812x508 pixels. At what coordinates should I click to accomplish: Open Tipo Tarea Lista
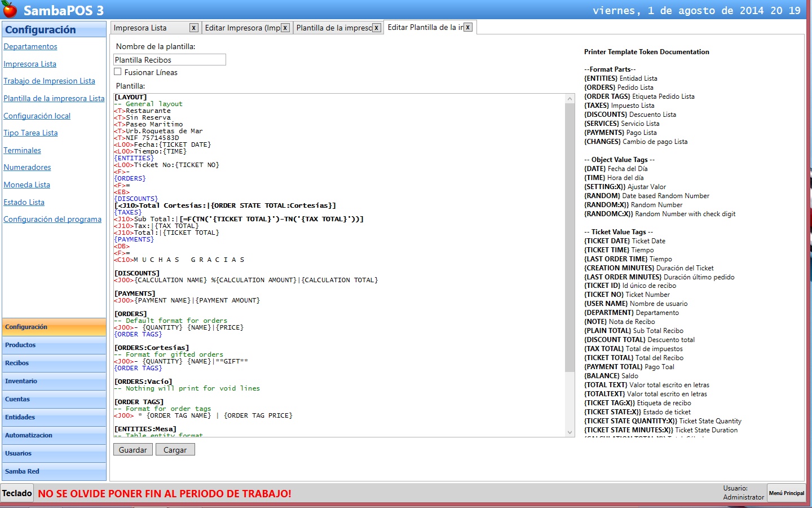coord(30,133)
